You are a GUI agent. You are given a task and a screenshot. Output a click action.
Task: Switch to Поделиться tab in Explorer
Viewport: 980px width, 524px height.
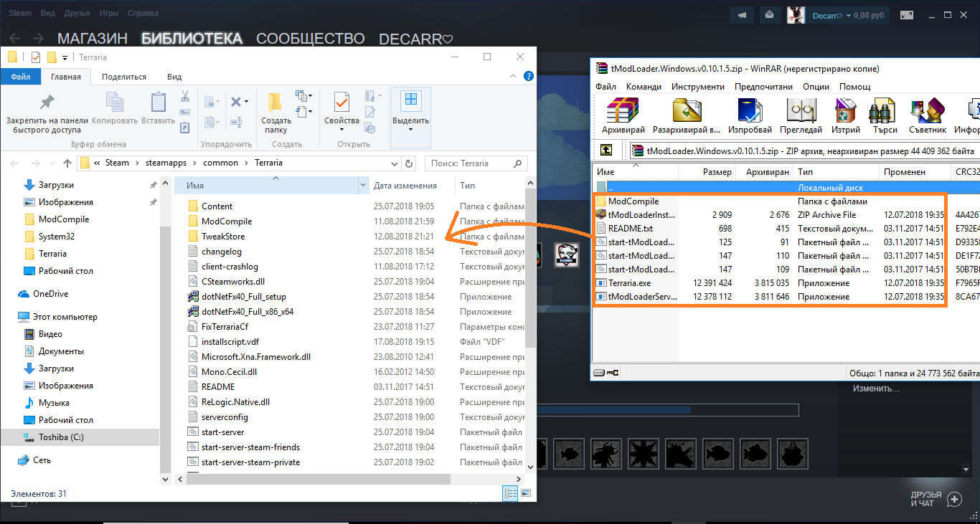click(124, 77)
